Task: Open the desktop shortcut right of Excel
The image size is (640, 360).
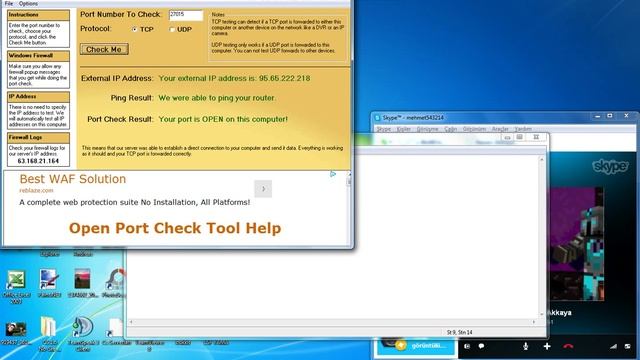Action: (x=49, y=283)
